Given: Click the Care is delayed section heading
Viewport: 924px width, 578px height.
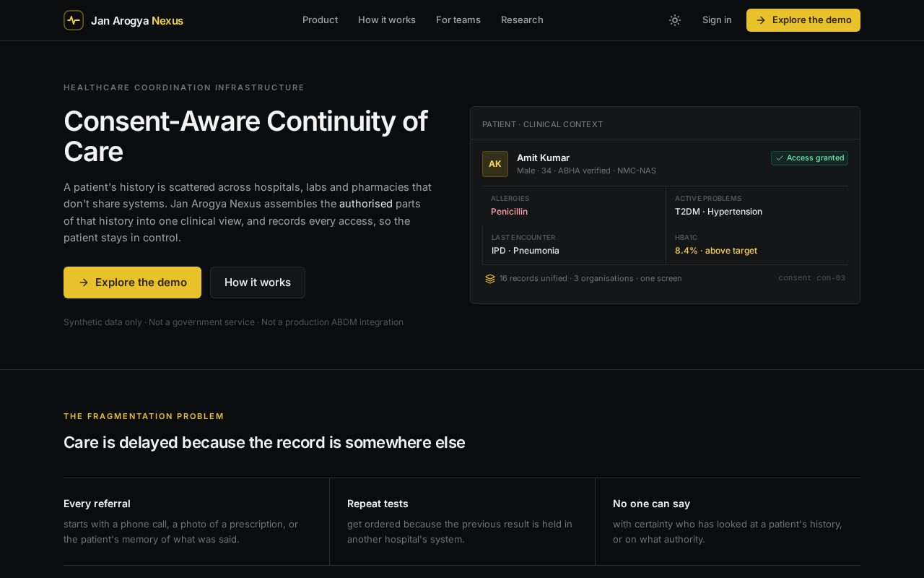Looking at the screenshot, I should pyautogui.click(x=264, y=443).
